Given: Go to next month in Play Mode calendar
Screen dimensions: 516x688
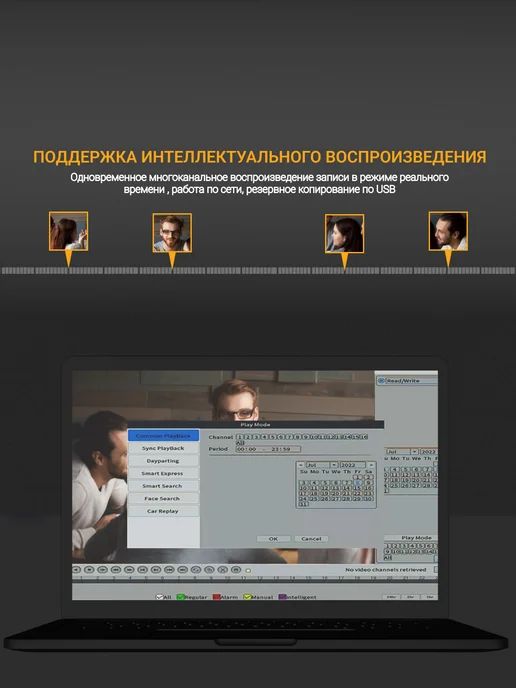Looking at the screenshot, I should pyautogui.click(x=371, y=465).
